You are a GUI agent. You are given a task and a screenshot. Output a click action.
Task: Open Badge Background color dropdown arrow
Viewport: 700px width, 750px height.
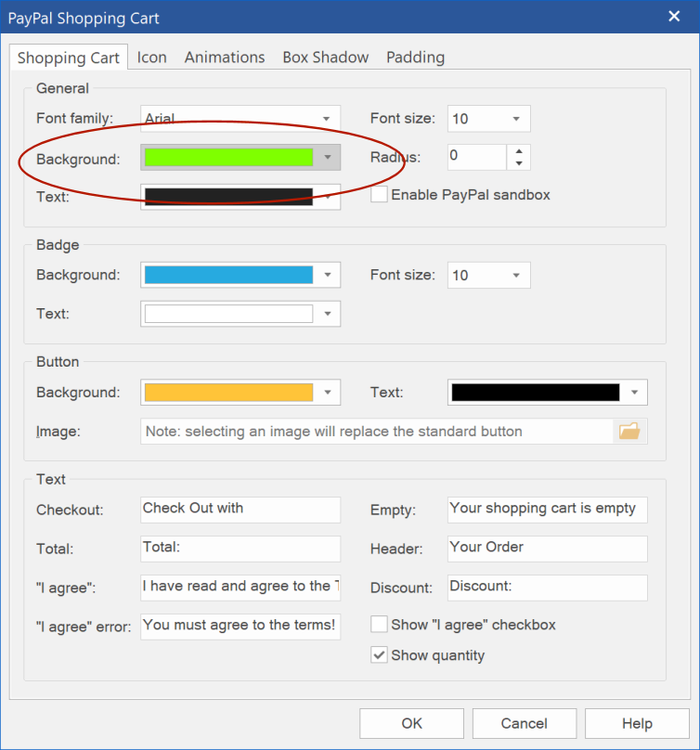tap(328, 275)
